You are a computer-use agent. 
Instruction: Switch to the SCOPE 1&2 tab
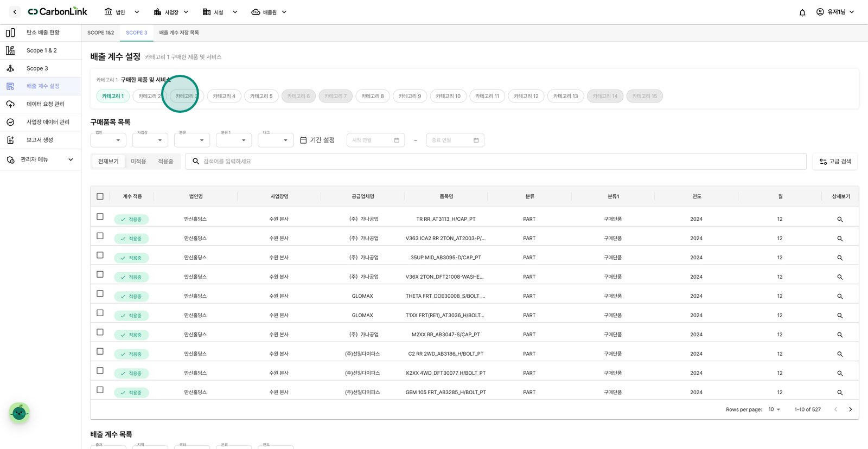point(101,33)
